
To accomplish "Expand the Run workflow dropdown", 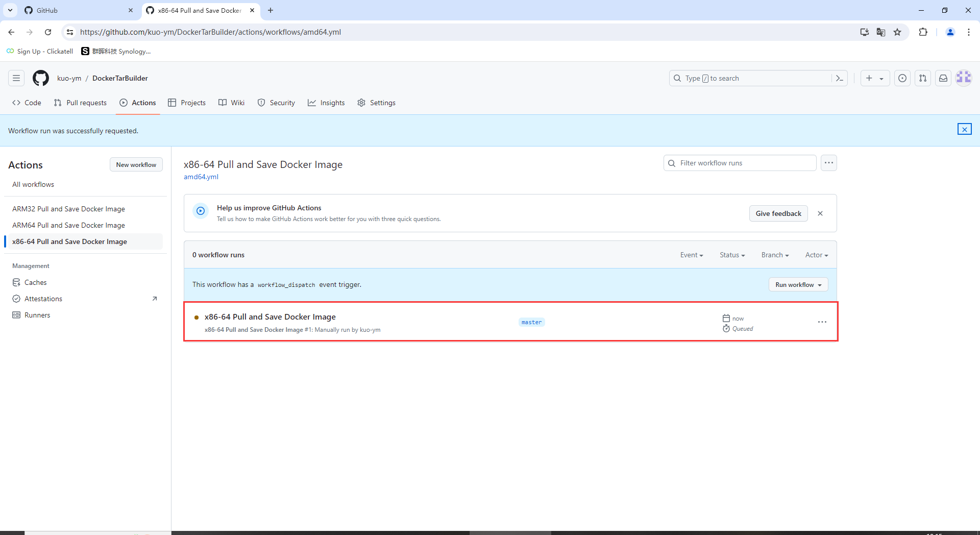I will click(798, 284).
